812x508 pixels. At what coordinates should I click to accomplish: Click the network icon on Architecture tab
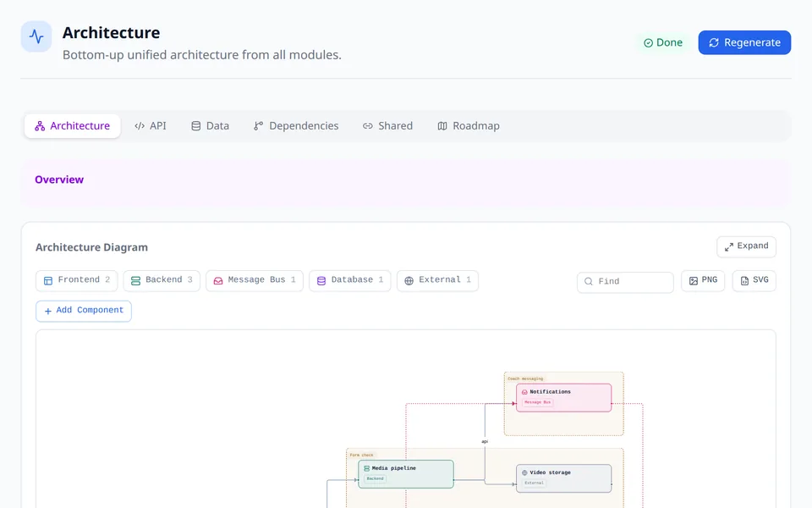40,126
